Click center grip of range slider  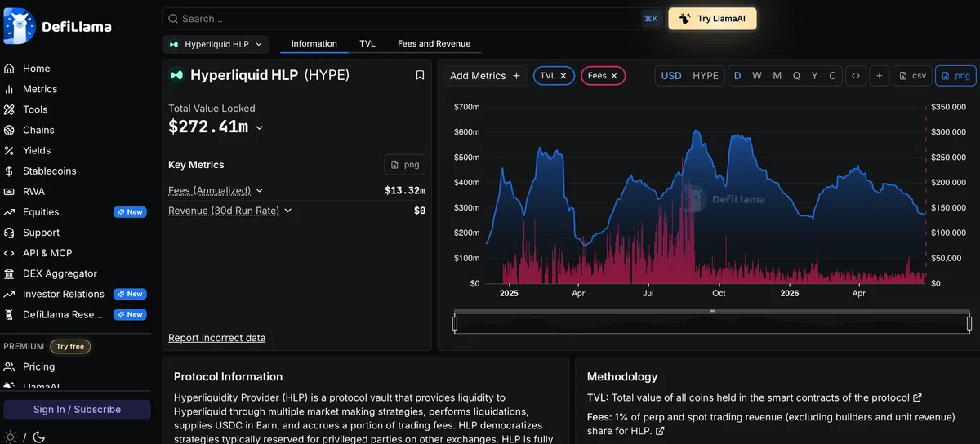(712, 311)
